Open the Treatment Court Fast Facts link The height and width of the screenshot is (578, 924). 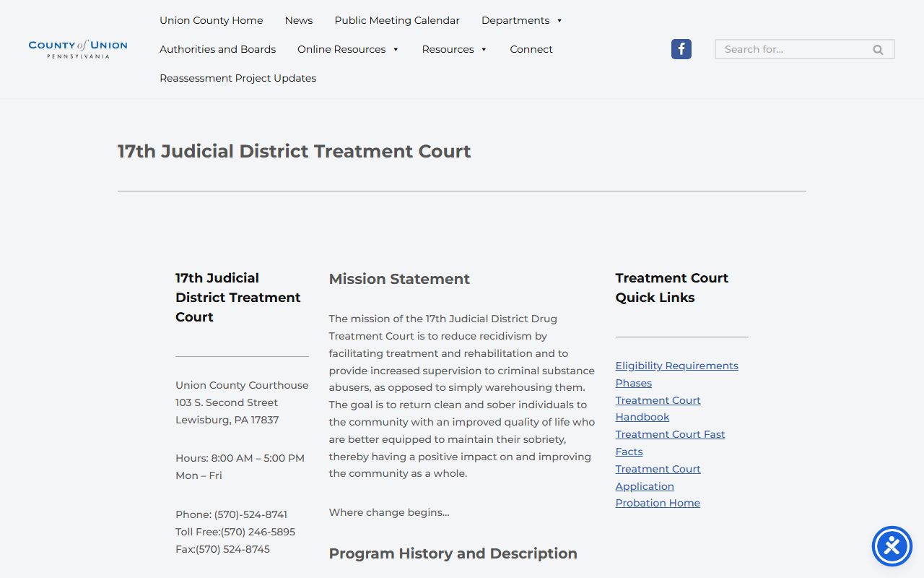click(x=671, y=443)
